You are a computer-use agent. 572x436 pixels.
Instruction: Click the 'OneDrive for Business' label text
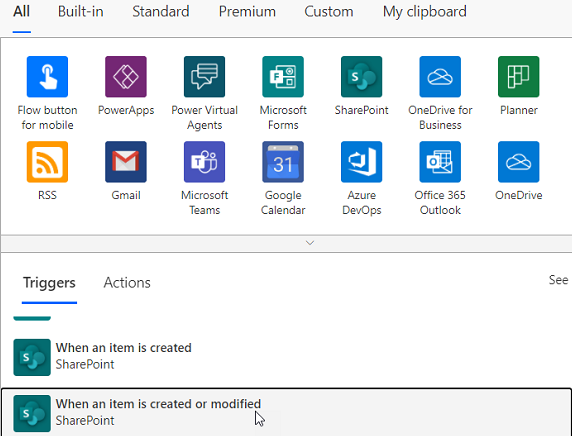[440, 117]
